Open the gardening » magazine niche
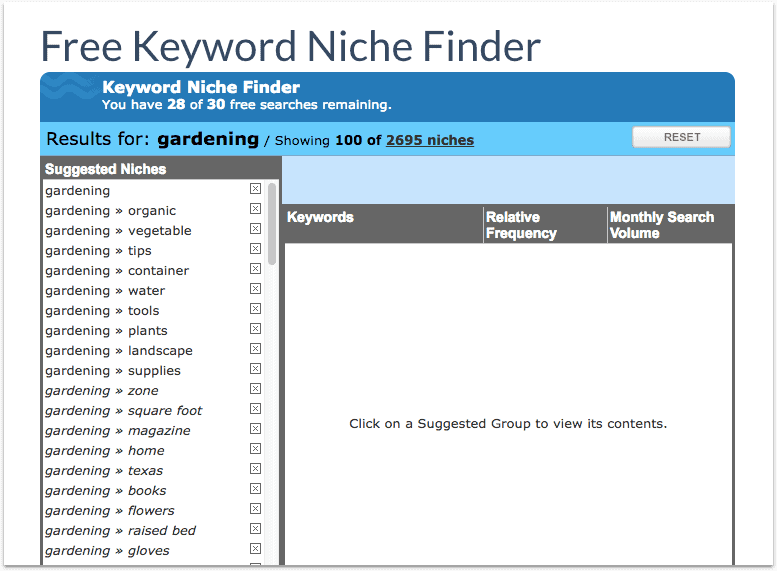777x571 pixels. pos(117,431)
